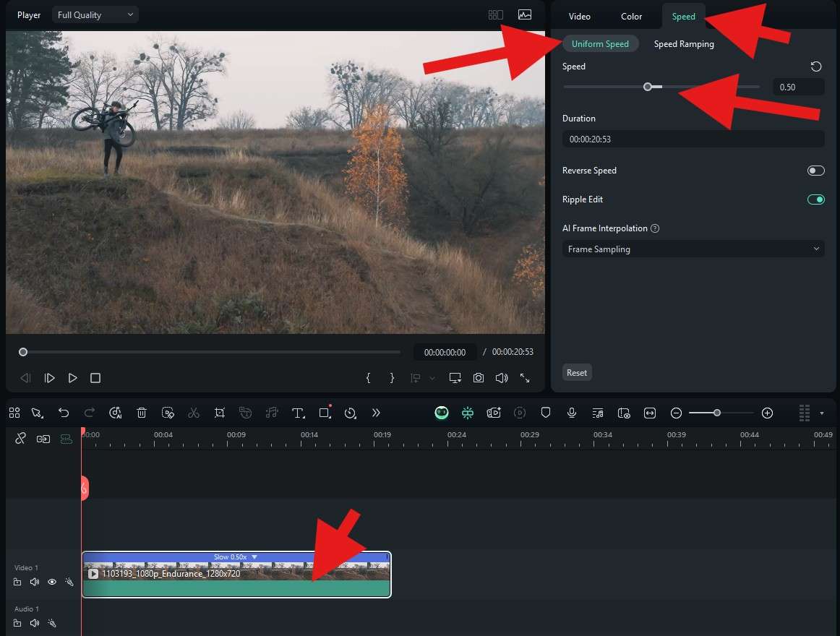Click the speed value field showing 0.50
This screenshot has width=840, height=636.
[798, 87]
